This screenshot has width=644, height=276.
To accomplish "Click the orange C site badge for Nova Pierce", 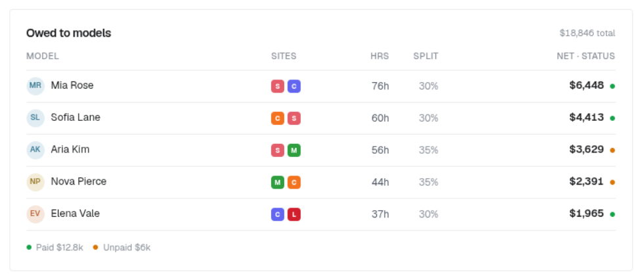I will coord(294,182).
